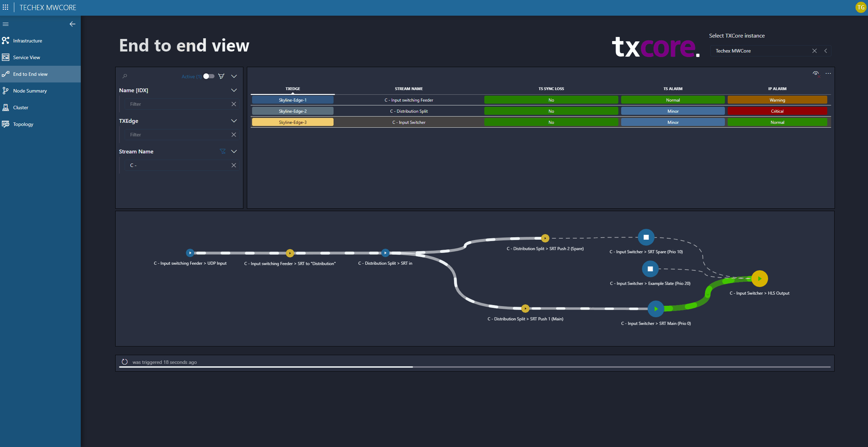Click stream name C - Distribution Split
Image resolution: width=868 pixels, height=447 pixels.
click(x=409, y=111)
